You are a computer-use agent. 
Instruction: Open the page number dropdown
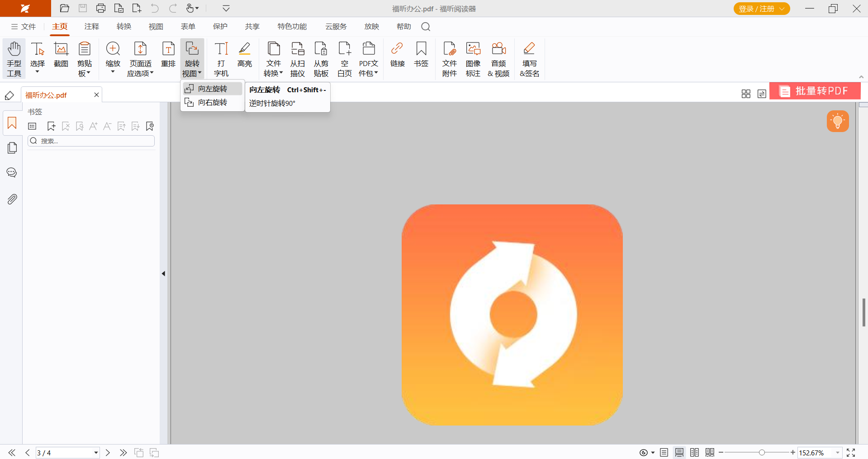[96, 453]
